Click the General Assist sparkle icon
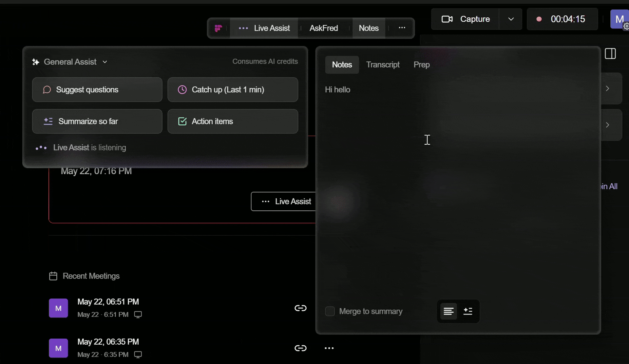 click(x=36, y=62)
